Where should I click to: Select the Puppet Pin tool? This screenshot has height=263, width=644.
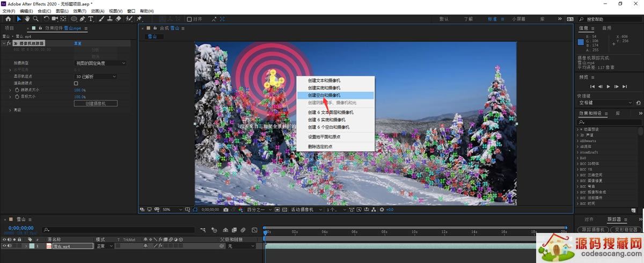[140, 19]
